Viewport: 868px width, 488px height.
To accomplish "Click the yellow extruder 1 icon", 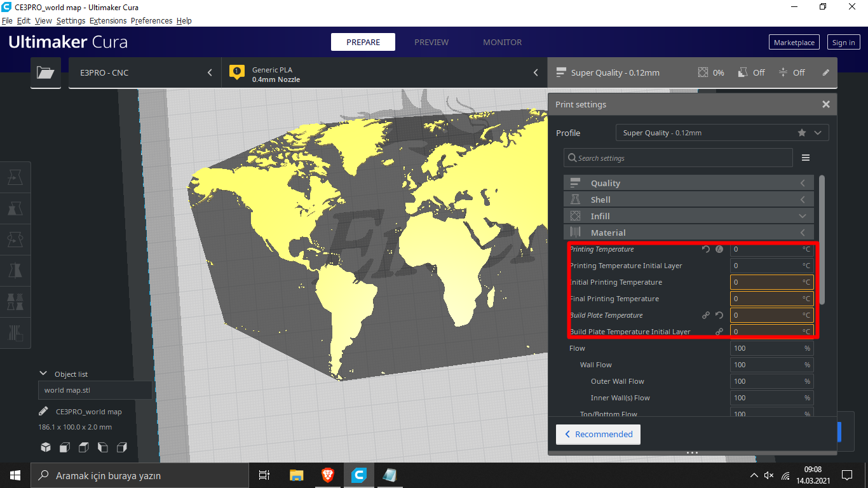I will tap(237, 72).
